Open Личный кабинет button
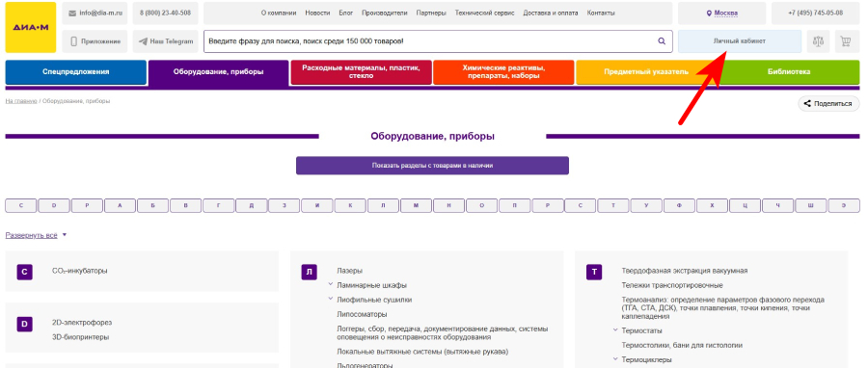This screenshot has width=868, height=368. (x=740, y=41)
